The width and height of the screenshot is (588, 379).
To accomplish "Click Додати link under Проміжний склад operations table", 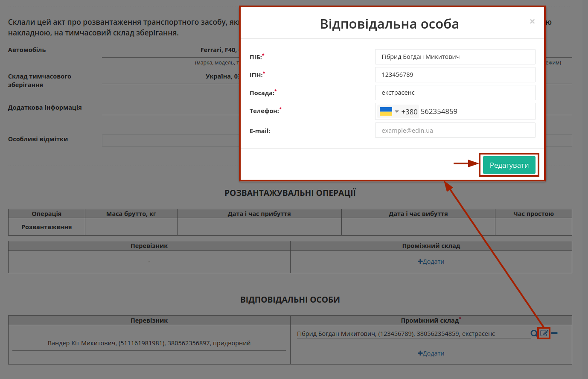I will [x=431, y=262].
